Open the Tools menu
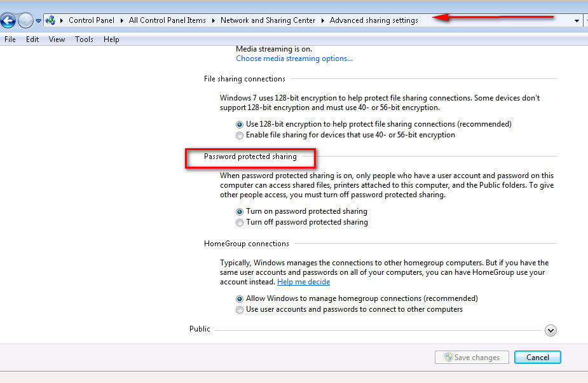This screenshot has width=588, height=383. [x=84, y=39]
